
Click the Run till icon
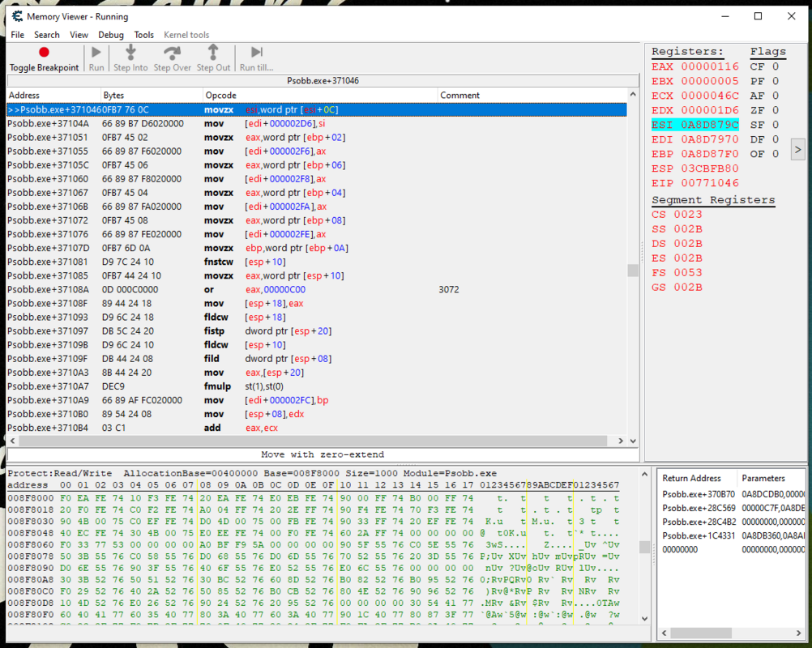pyautogui.click(x=256, y=53)
